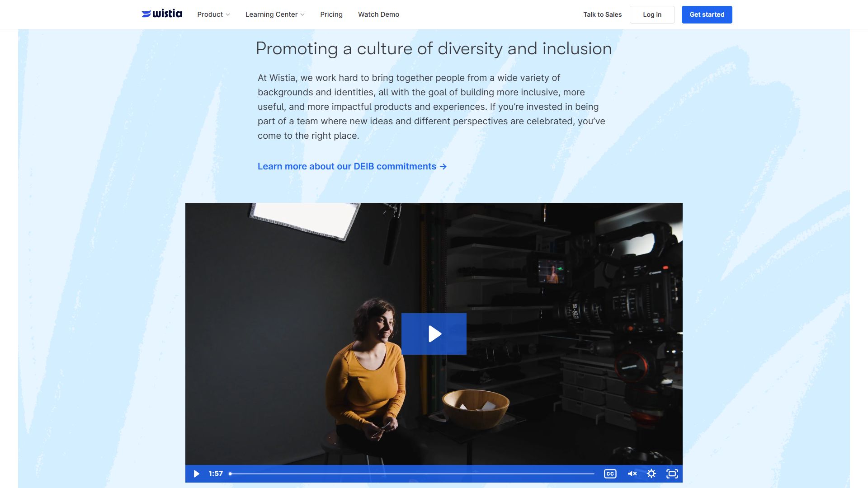
Task: Open the Pricing page
Action: click(331, 14)
